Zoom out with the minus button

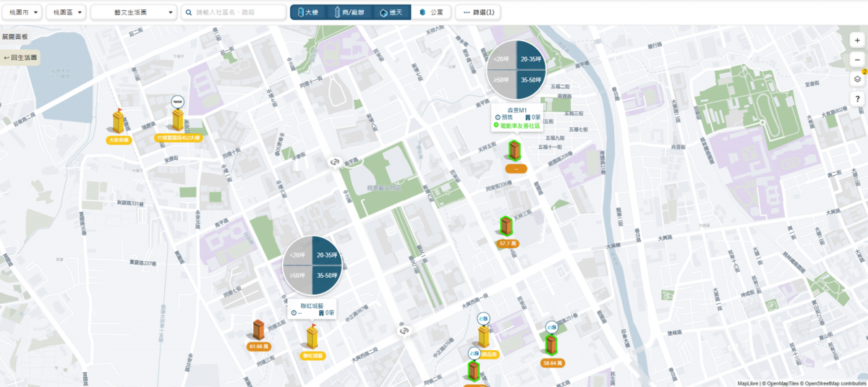pyautogui.click(x=857, y=60)
